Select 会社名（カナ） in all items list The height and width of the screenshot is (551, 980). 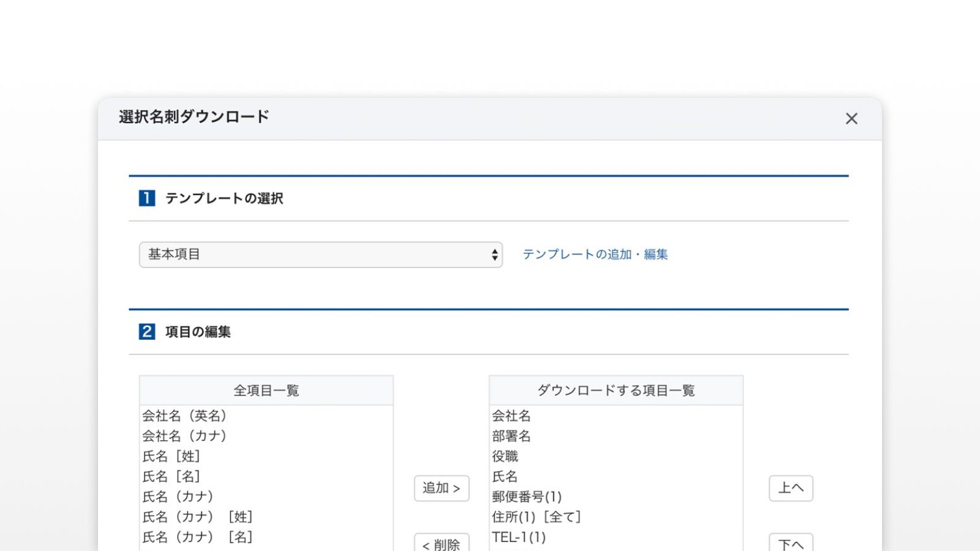(266, 436)
